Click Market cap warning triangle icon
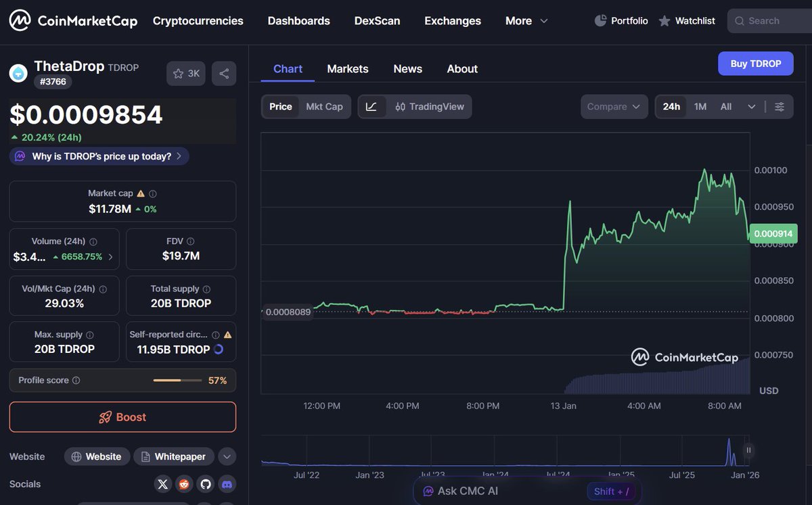The height and width of the screenshot is (505, 812). [141, 193]
